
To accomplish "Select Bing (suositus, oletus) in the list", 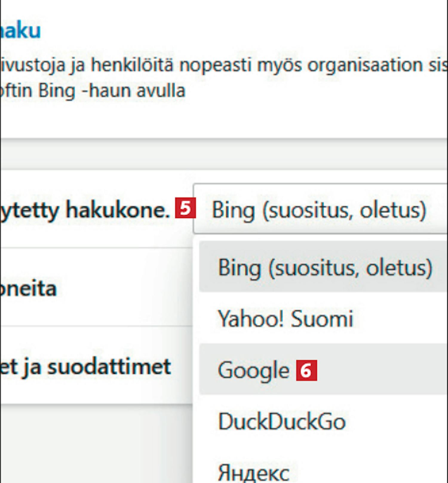I will pos(325,267).
